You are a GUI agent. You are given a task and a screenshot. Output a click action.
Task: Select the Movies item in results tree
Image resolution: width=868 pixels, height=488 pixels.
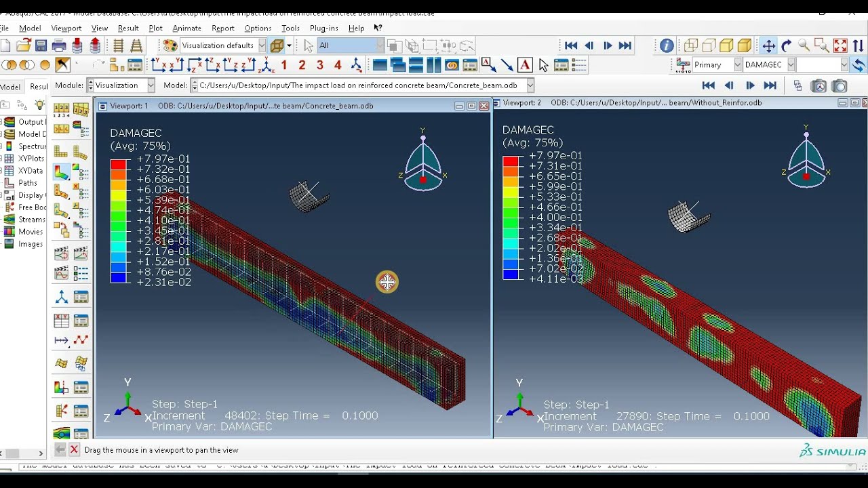pos(30,232)
